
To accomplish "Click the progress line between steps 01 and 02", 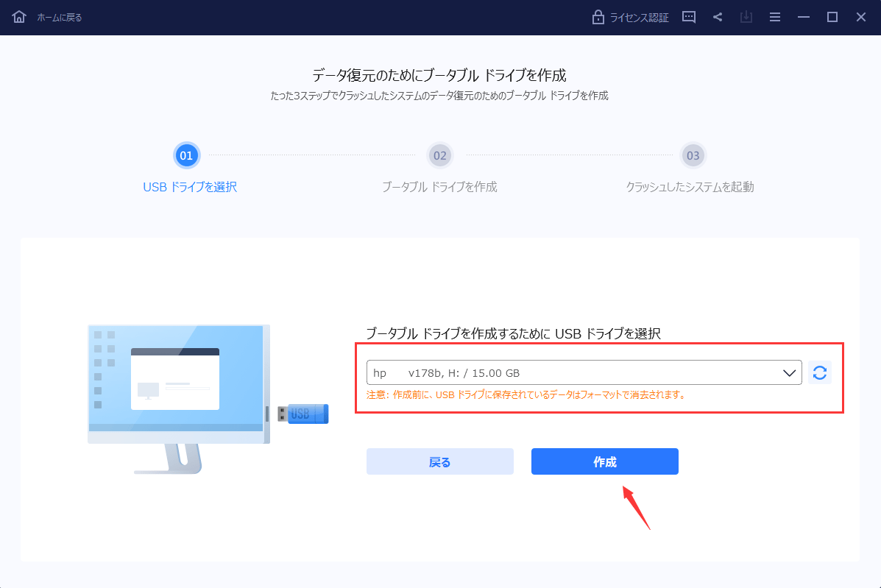I will pyautogui.click(x=313, y=155).
